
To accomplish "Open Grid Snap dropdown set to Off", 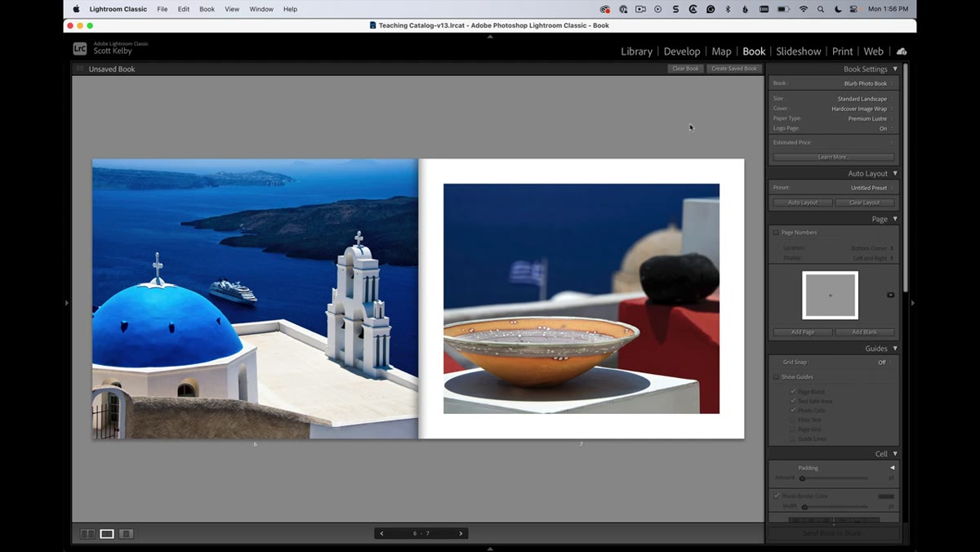I will 884,363.
